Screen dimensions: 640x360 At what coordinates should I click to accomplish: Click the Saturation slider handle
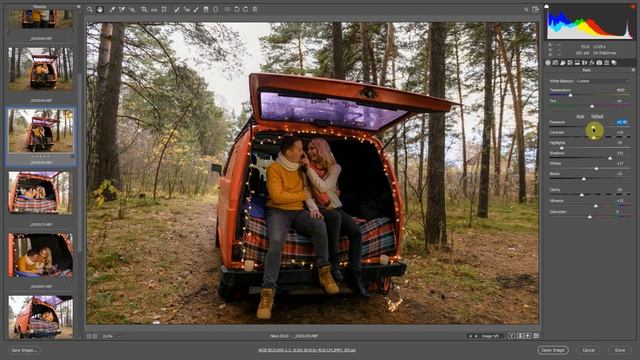click(x=590, y=217)
